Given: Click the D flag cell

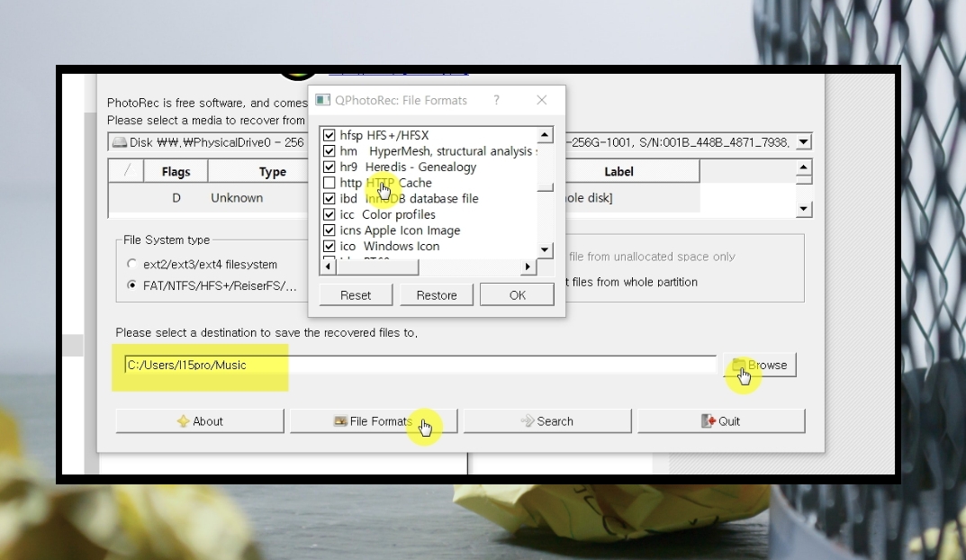Looking at the screenshot, I should [176, 198].
